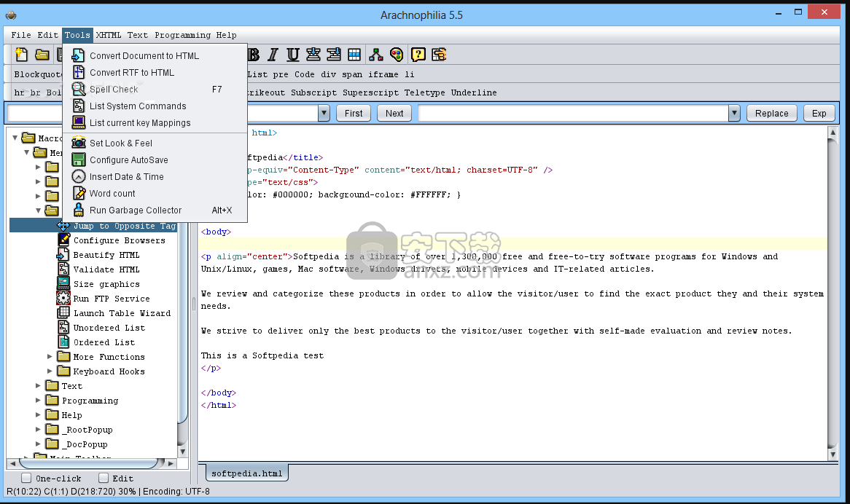Viewport: 850px width, 504px height.
Task: Expand the Text folder in tree
Action: coord(38,385)
